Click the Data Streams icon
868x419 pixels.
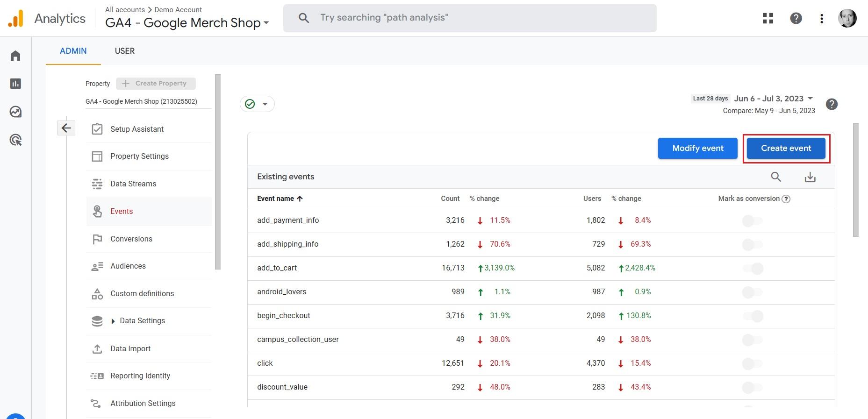pyautogui.click(x=97, y=184)
